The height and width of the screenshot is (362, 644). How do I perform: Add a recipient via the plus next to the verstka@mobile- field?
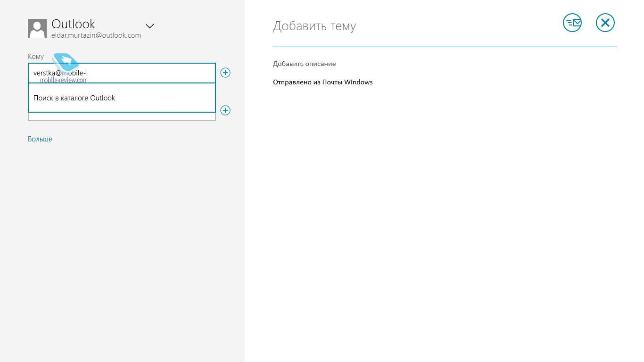[x=225, y=73]
